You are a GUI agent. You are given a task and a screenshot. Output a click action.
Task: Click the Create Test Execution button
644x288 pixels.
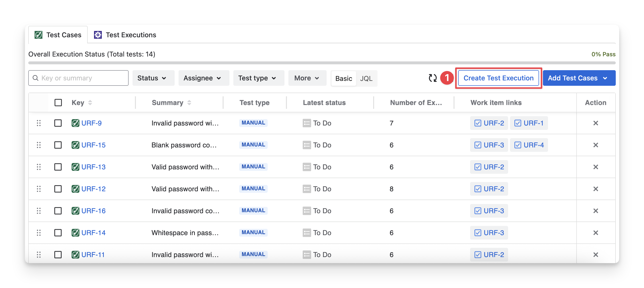pyautogui.click(x=498, y=78)
